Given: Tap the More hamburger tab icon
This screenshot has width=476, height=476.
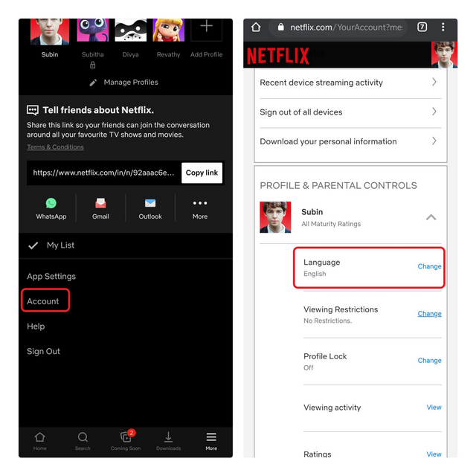Looking at the screenshot, I should click(211, 437).
